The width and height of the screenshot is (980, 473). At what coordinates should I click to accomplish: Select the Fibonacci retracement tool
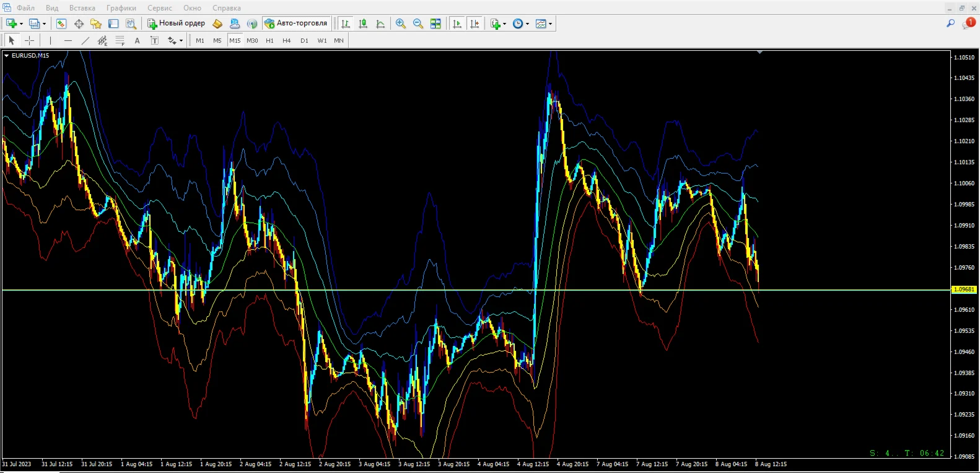click(120, 40)
